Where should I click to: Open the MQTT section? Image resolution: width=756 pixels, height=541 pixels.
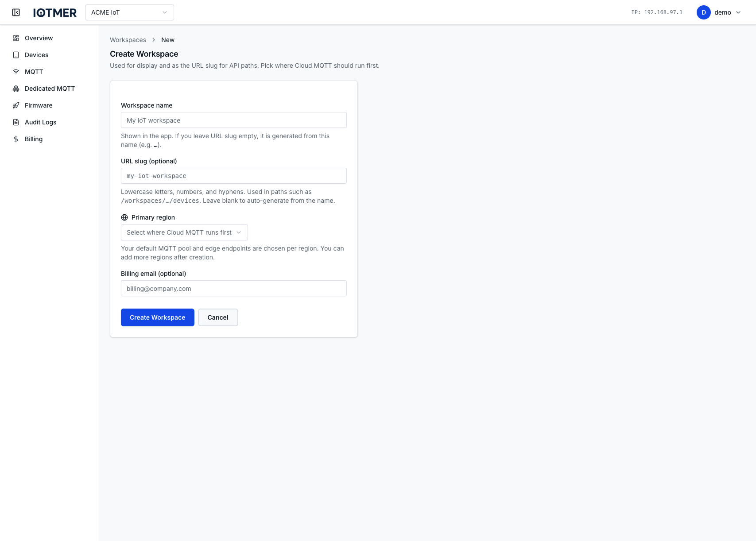point(34,72)
